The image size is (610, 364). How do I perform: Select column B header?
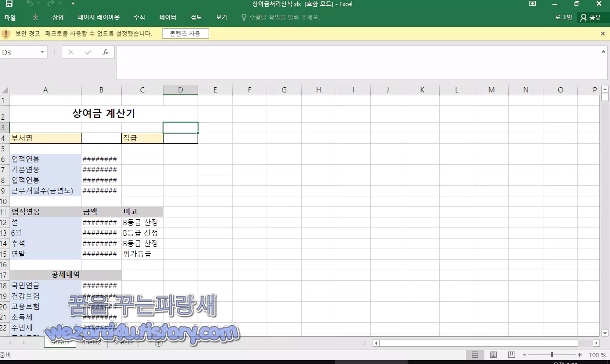101,90
